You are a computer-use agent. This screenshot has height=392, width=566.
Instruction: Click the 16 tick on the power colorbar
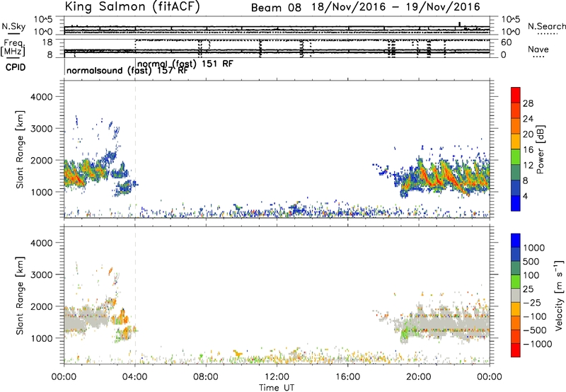coord(528,150)
